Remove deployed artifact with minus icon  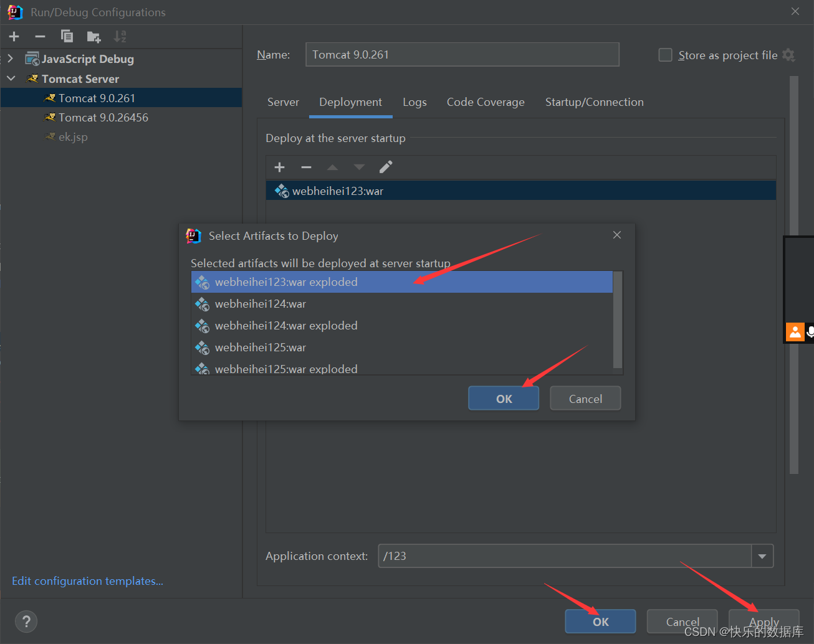[306, 167]
